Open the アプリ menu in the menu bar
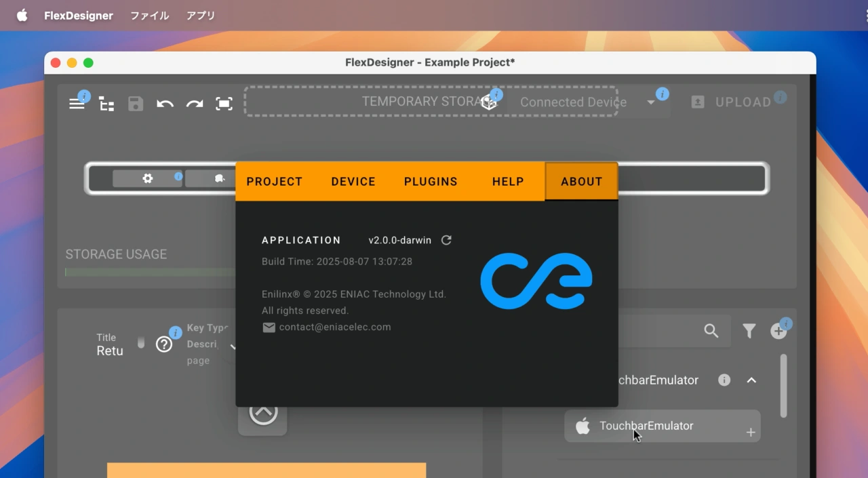This screenshot has width=868, height=478. tap(200, 15)
